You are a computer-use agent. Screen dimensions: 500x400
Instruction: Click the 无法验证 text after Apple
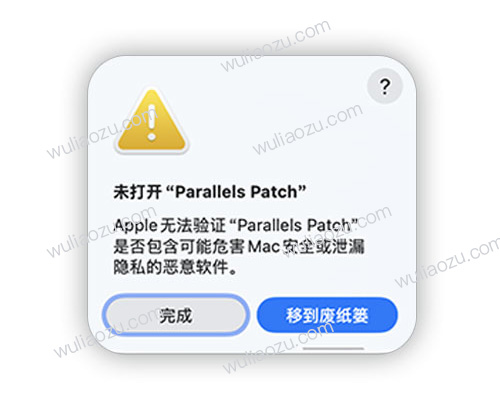click(x=193, y=226)
